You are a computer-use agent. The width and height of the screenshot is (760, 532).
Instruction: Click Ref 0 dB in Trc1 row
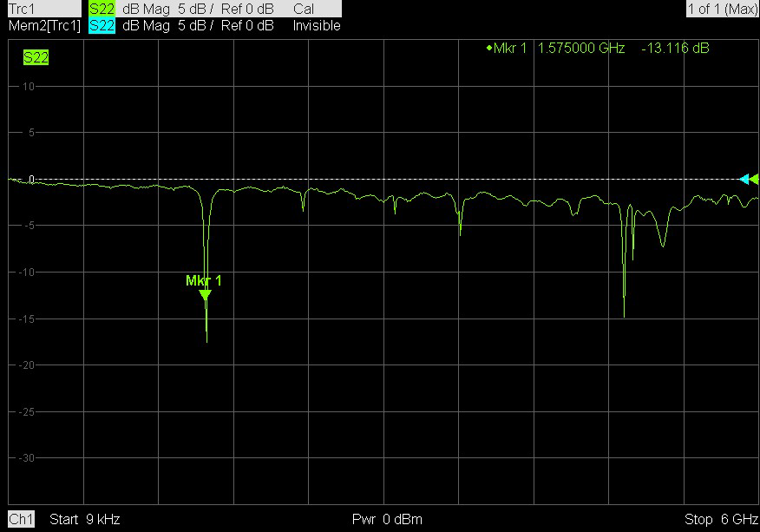(x=247, y=9)
